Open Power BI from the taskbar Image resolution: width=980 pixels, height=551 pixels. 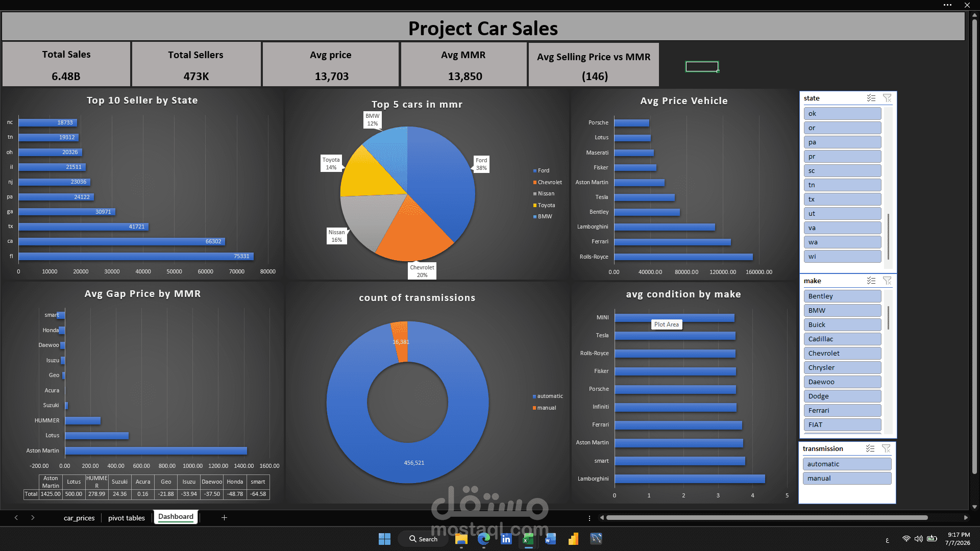(573, 539)
